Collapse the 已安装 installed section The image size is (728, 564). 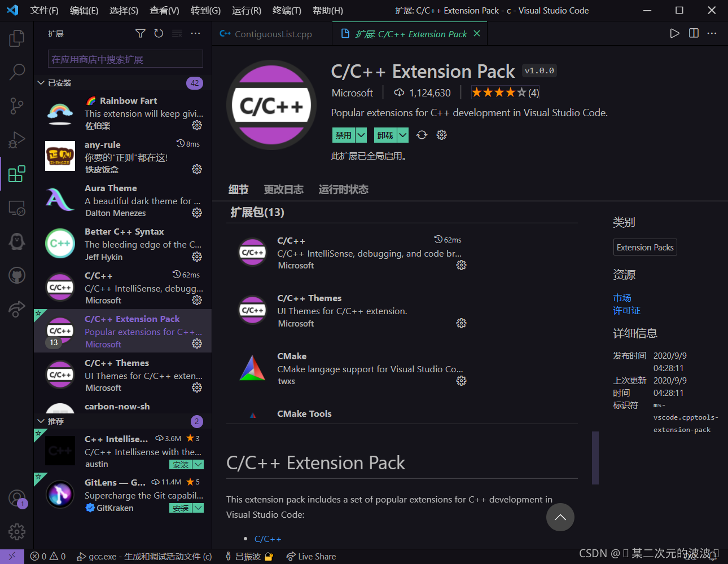pos(41,83)
